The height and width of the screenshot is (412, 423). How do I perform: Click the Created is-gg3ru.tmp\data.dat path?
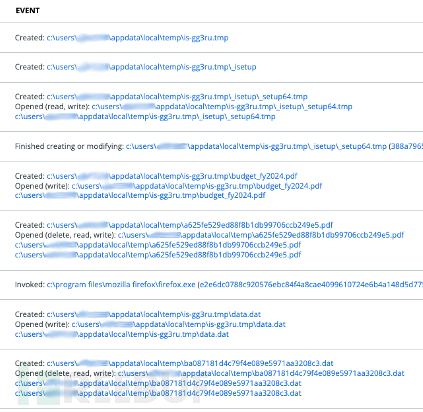(x=153, y=314)
